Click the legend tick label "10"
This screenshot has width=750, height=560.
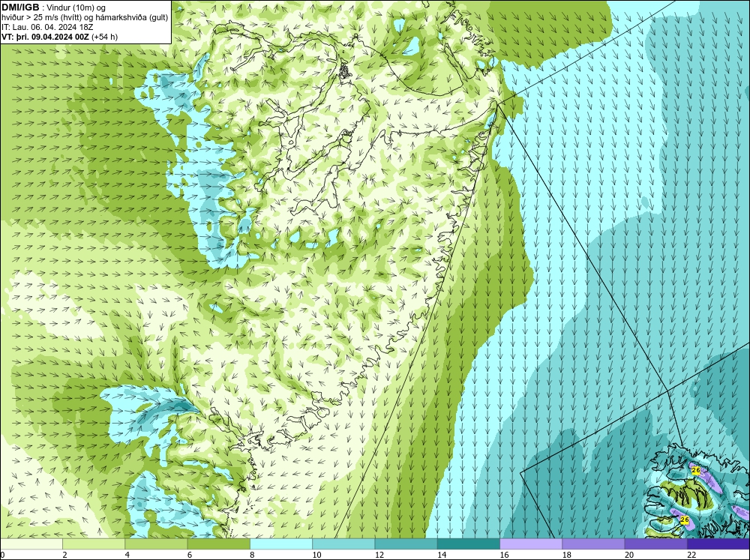click(316, 555)
